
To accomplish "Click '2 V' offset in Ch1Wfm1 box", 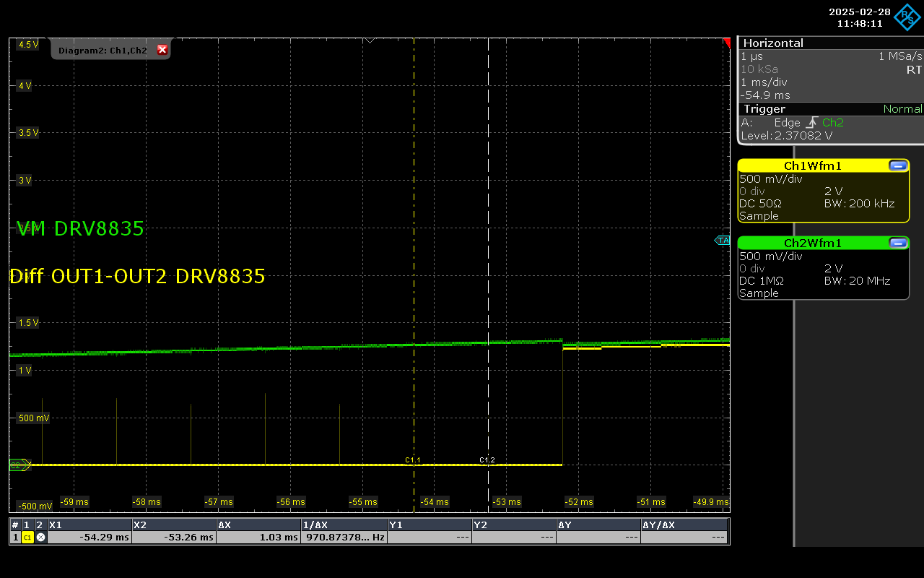I will point(833,191).
